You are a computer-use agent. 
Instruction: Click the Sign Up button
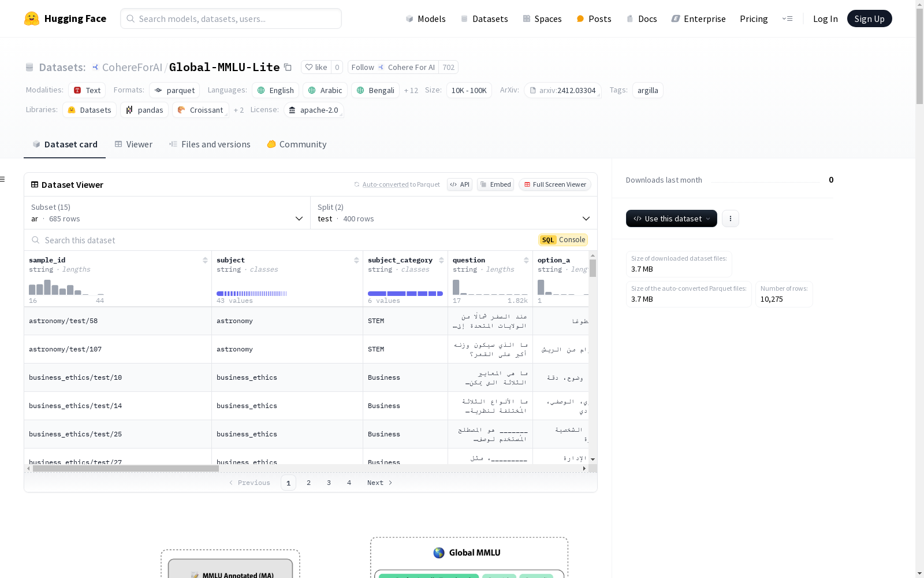tap(869, 18)
